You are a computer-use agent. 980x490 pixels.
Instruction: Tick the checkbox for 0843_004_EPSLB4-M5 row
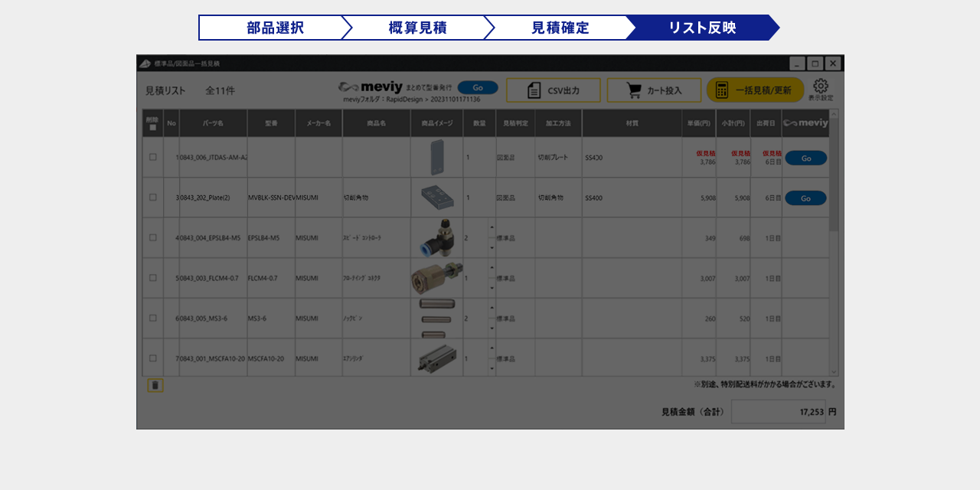tap(153, 237)
